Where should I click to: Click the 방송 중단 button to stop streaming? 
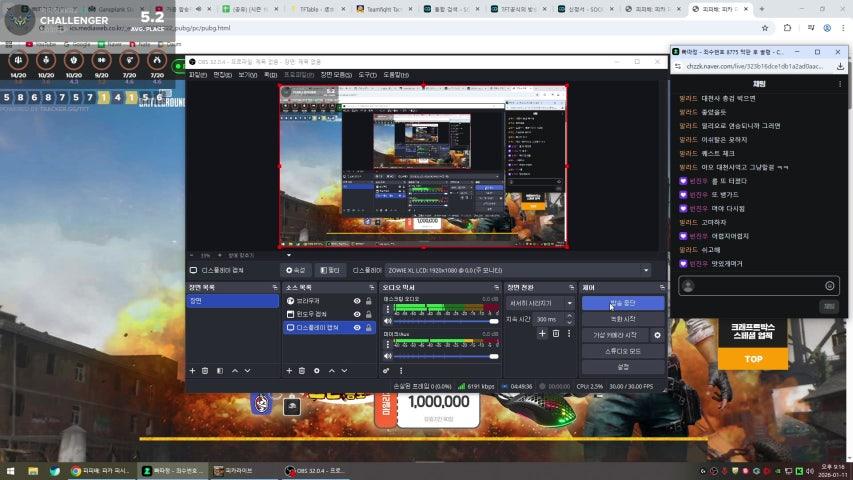point(622,303)
